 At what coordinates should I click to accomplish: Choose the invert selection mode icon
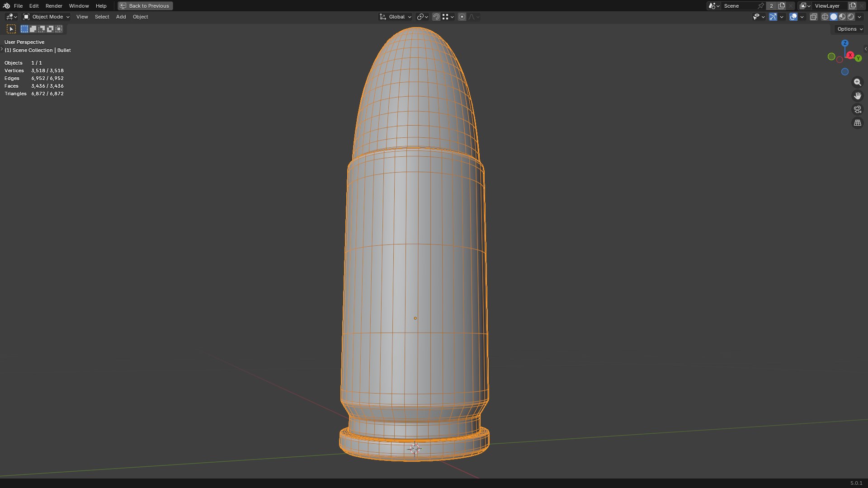point(50,29)
